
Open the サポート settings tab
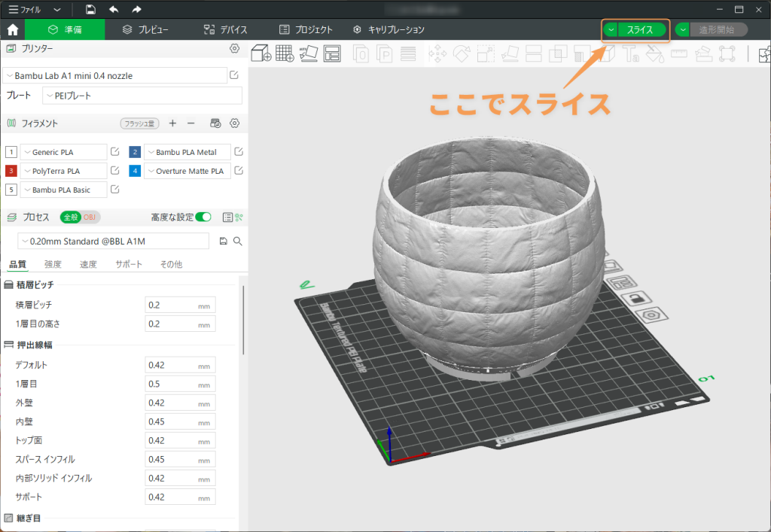128,264
